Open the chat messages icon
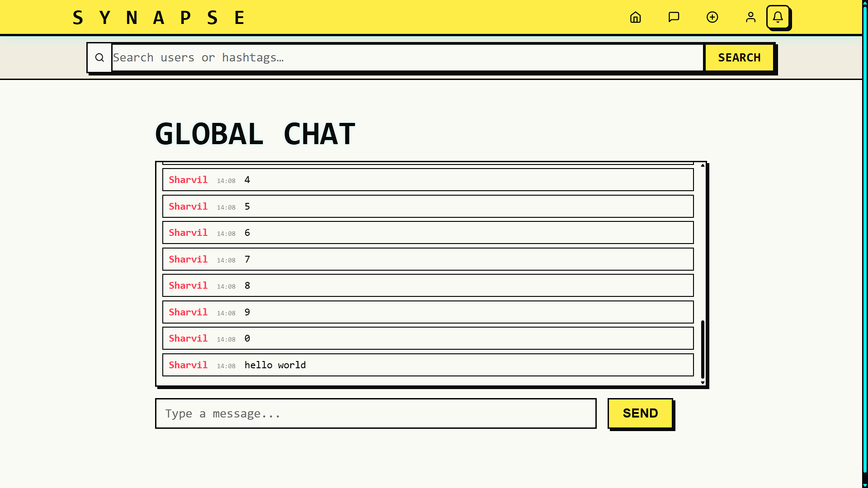Viewport: 868px width, 488px height. click(674, 17)
